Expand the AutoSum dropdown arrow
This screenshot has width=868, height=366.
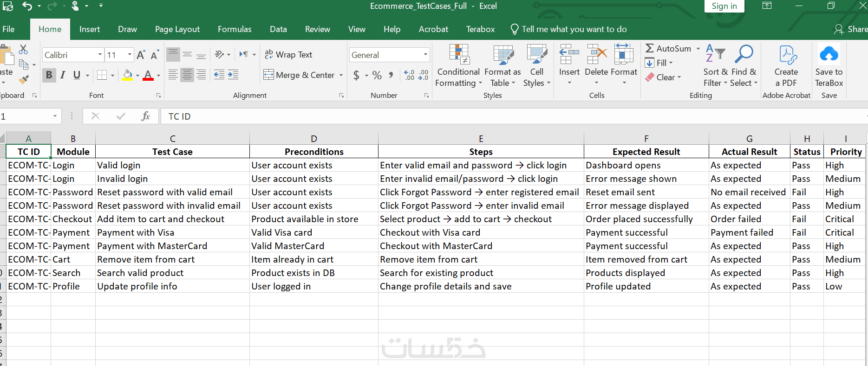pos(698,49)
